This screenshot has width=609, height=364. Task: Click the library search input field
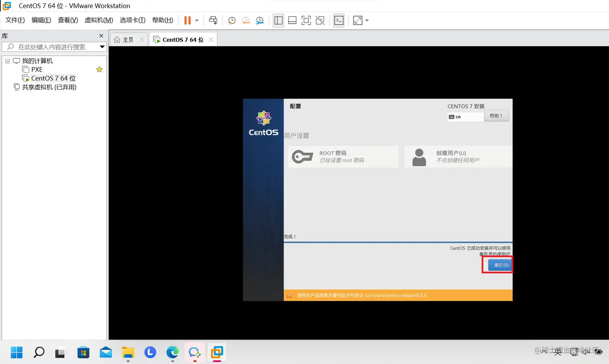click(51, 47)
